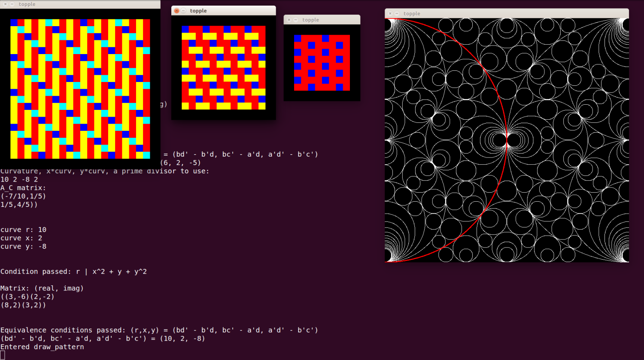Click title bar of topple window with cyan tiles

pyautogui.click(x=80, y=4)
